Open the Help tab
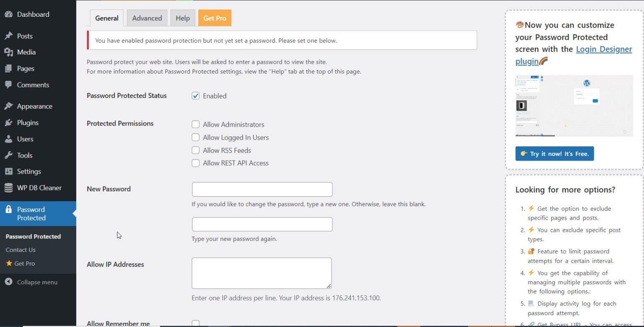Viewport: 644px width, 327px height. (182, 18)
